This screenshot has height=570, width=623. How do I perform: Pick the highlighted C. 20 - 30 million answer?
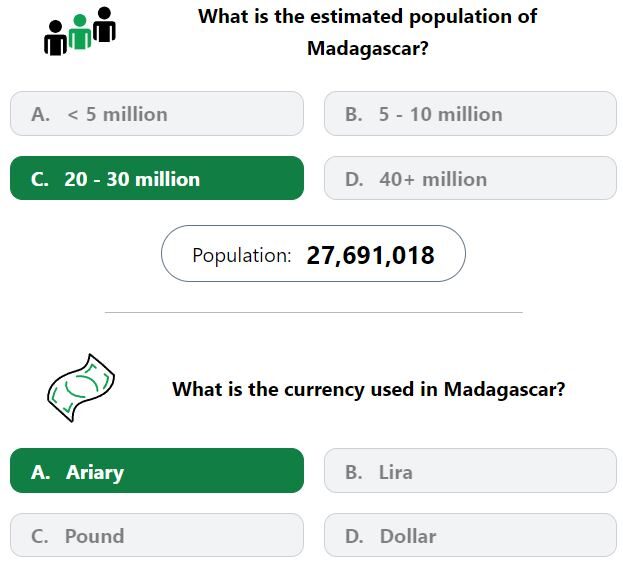[157, 178]
